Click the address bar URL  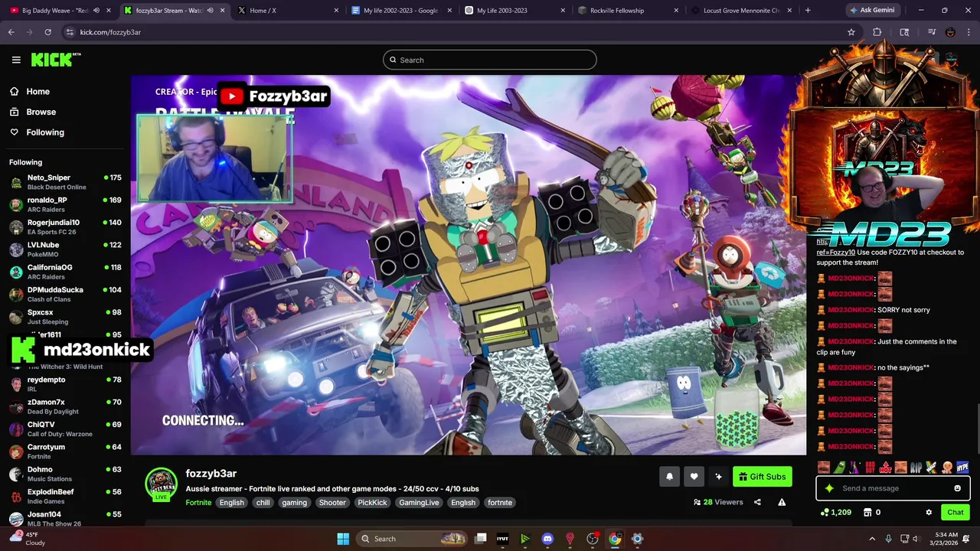[x=110, y=32]
